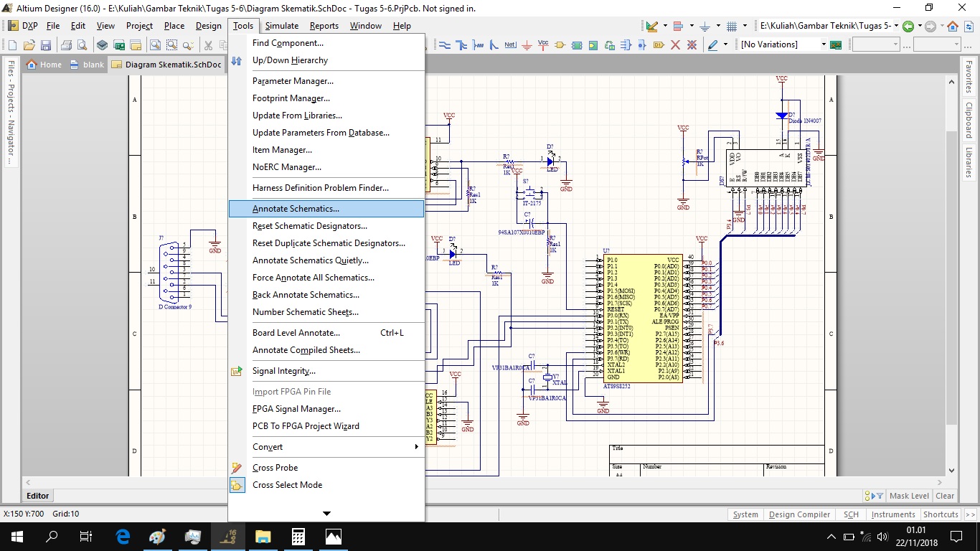Open the Home document tab
The height and width of the screenshot is (551, 980).
(44, 65)
